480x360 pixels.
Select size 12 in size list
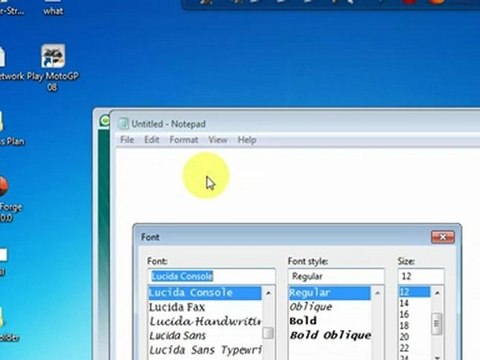[415, 292]
